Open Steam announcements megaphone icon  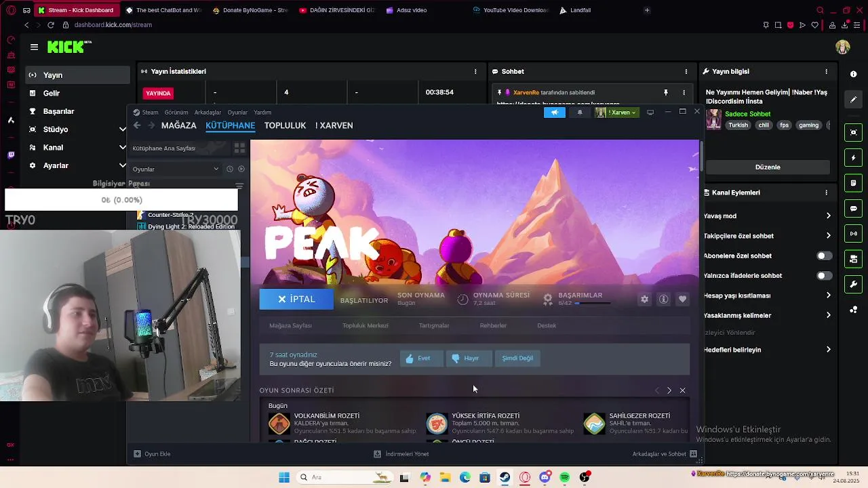pyautogui.click(x=554, y=113)
